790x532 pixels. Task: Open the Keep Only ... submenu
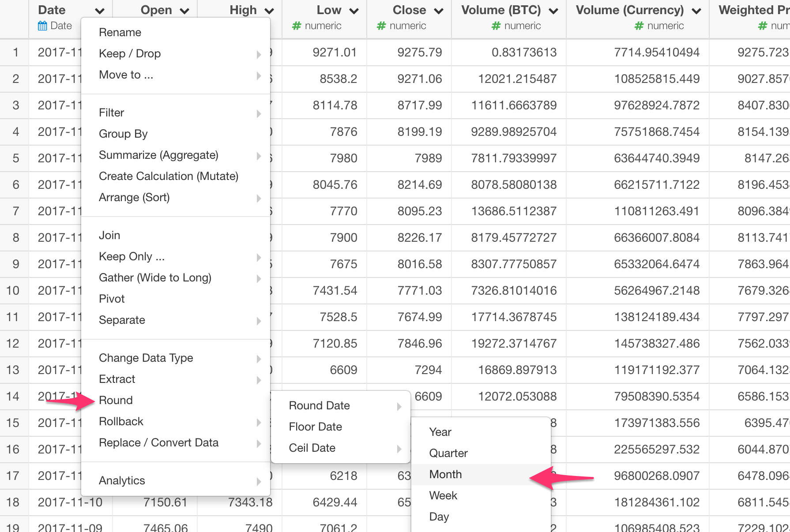(x=176, y=256)
